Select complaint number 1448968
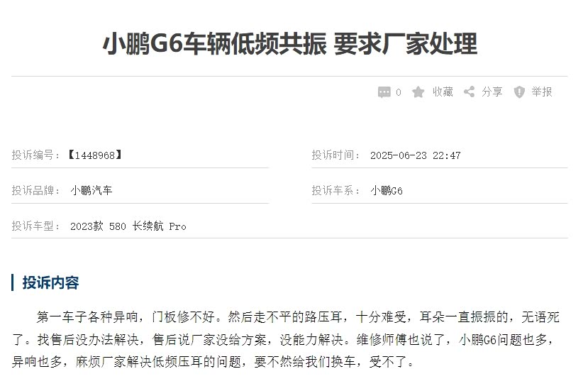588x391 pixels. click(95, 155)
